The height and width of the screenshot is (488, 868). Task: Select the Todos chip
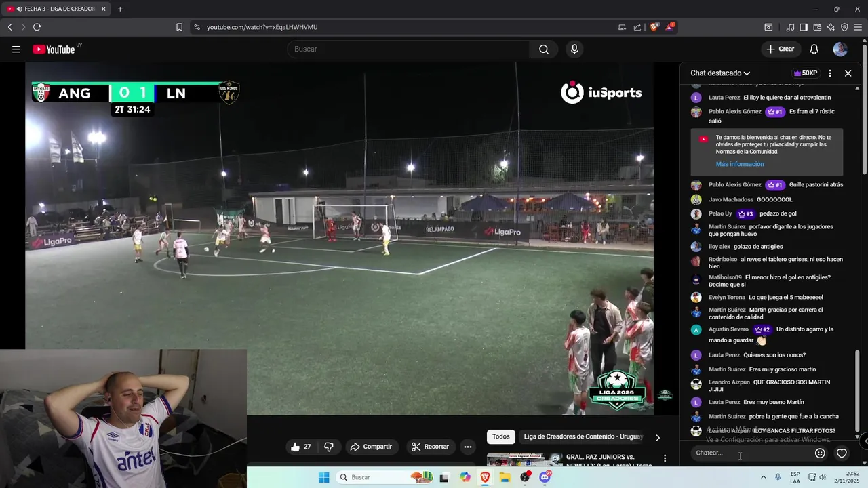click(x=501, y=437)
